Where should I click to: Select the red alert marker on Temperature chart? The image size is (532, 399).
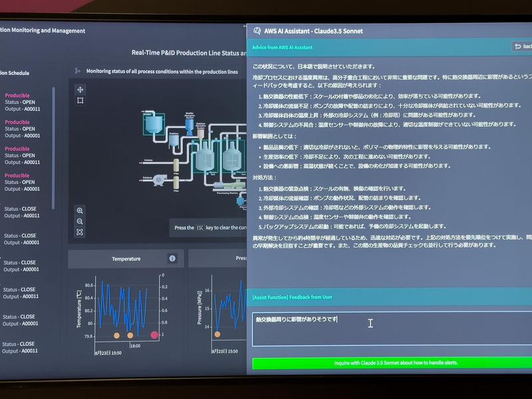point(154,335)
